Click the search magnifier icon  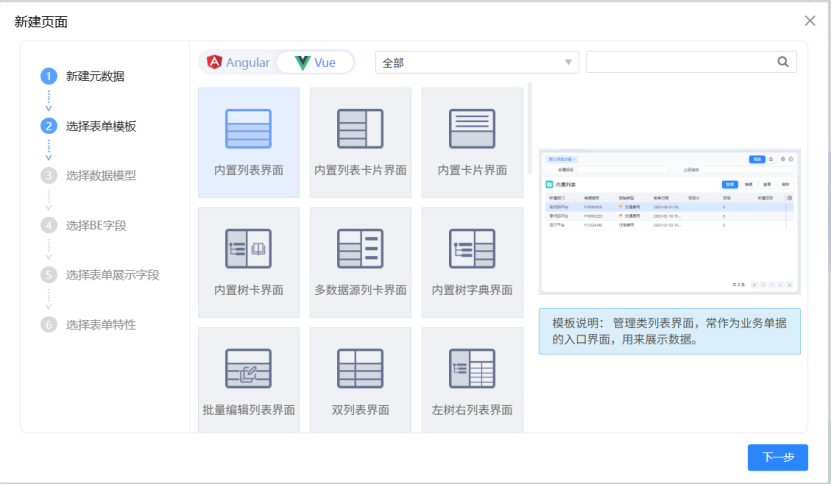coord(783,62)
